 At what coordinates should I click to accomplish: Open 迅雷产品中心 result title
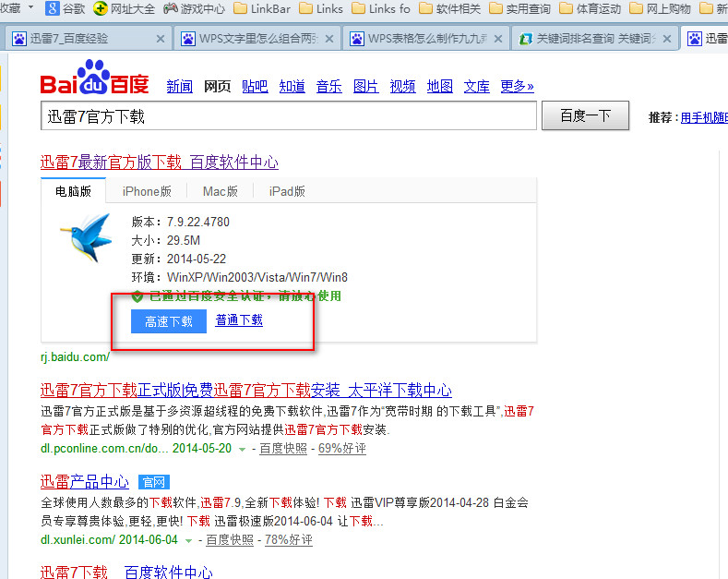(x=85, y=482)
